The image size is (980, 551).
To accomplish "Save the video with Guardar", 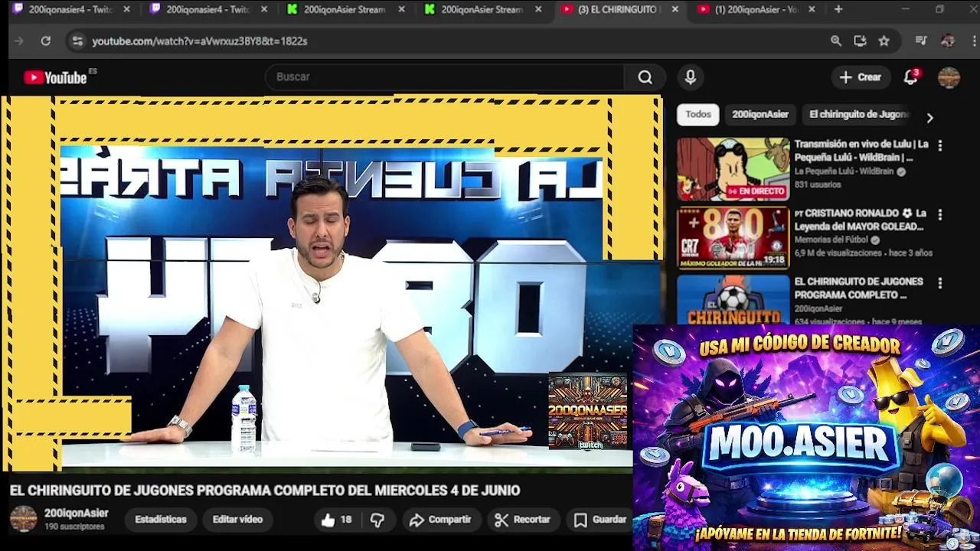I will click(x=601, y=520).
